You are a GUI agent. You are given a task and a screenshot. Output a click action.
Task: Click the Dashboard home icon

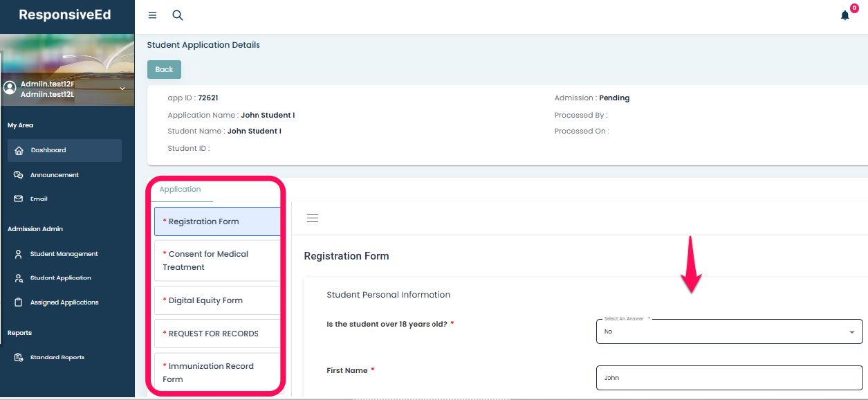[19, 150]
